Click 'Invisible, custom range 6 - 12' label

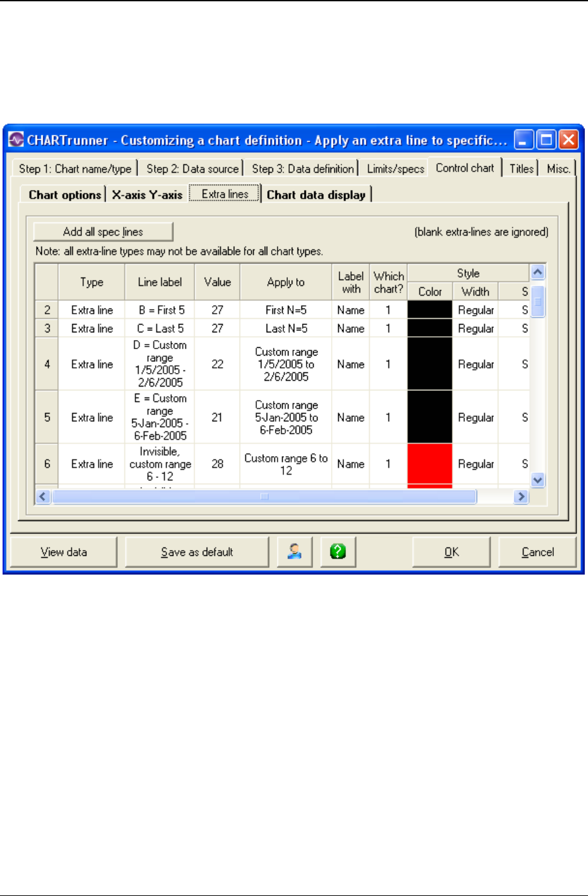160,464
